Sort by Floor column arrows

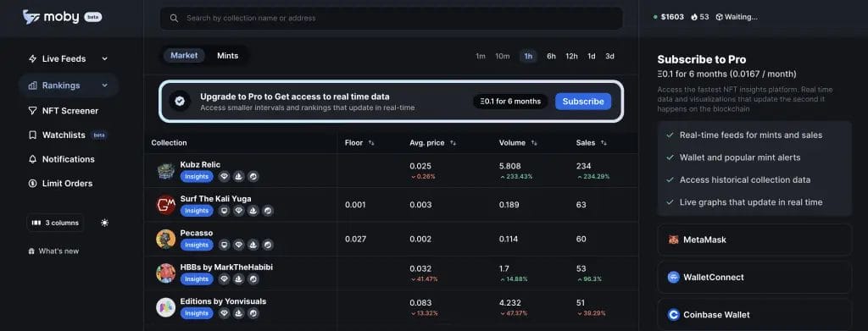click(371, 143)
